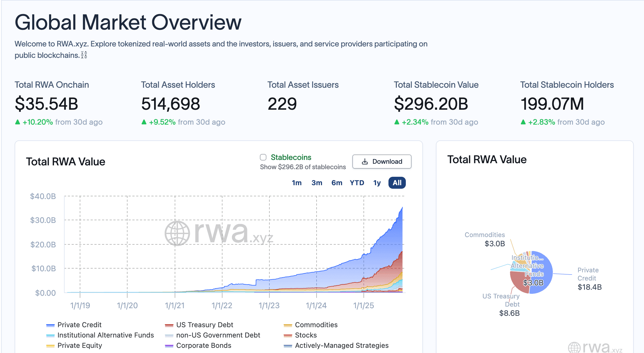The height and width of the screenshot is (353, 644).
Task: Click the Private Credit legend swatch
Action: pyautogui.click(x=50, y=325)
